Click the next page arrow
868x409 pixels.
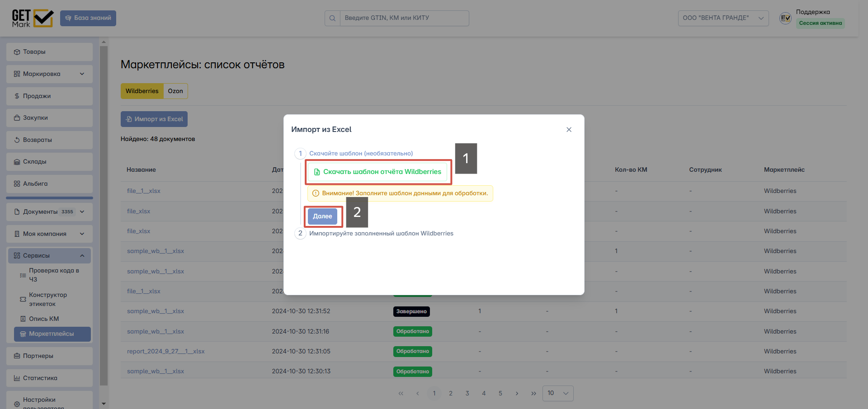tap(517, 393)
